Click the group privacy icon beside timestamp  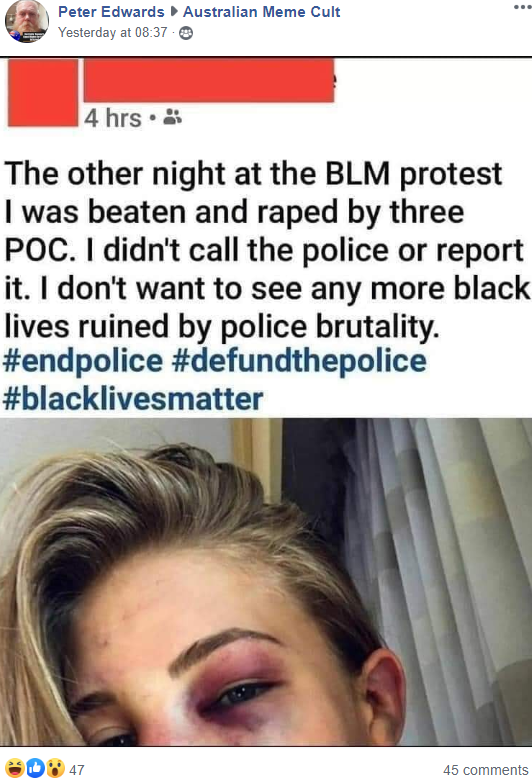click(186, 33)
